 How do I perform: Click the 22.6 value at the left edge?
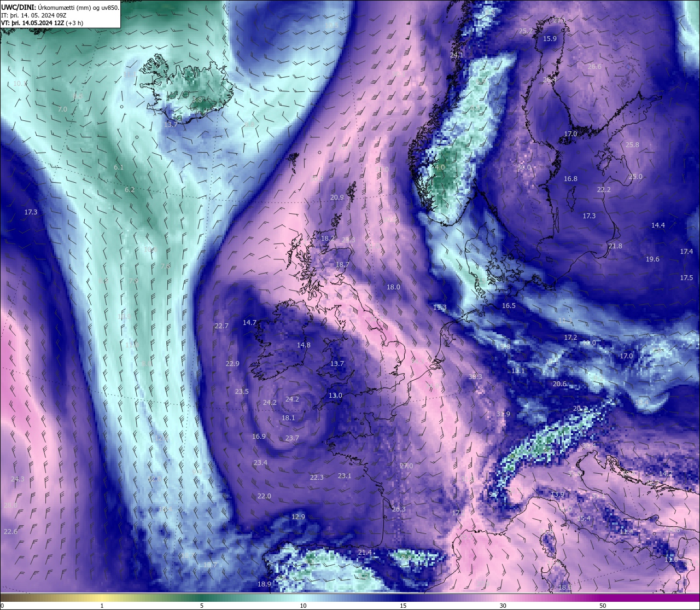[x=10, y=532]
